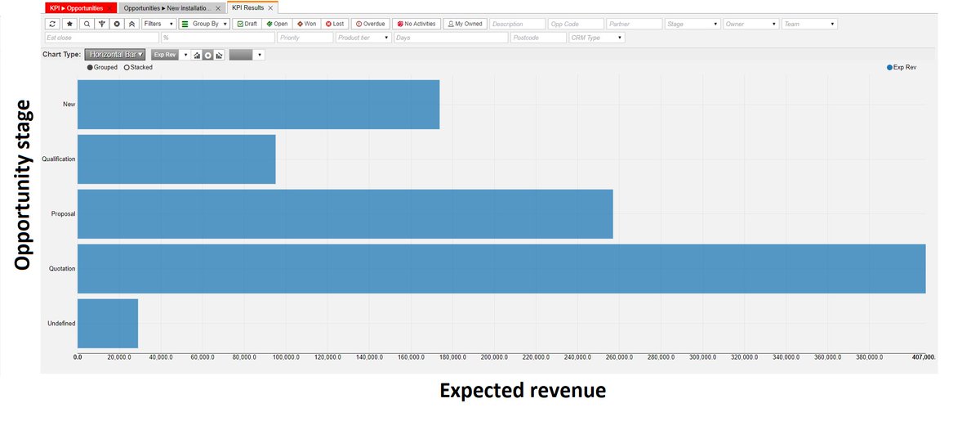This screenshot has height=430, width=980.
Task: Click the refresh icon in toolbar
Action: tap(52, 24)
